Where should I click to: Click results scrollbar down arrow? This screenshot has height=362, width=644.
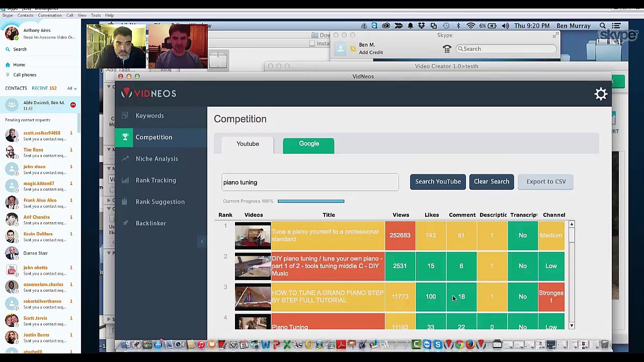[x=572, y=326]
